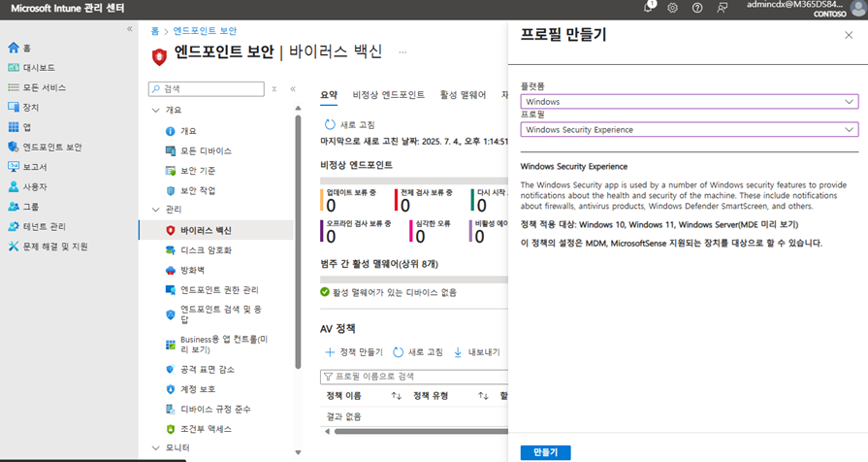Click the 업데이트 보류 중 count tile
Screen dimensions: 868x462
349,200
